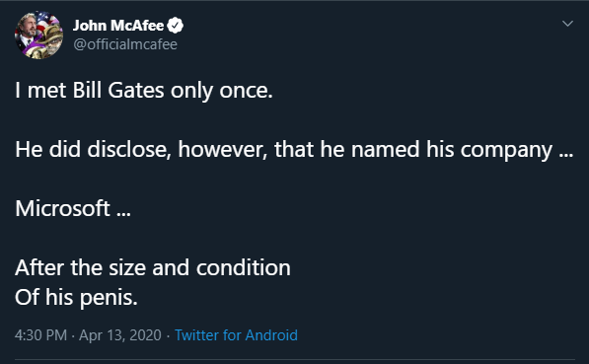Screen dimensions: 589x364
Task: Click the blue verified badge icon
Action: [175, 26]
